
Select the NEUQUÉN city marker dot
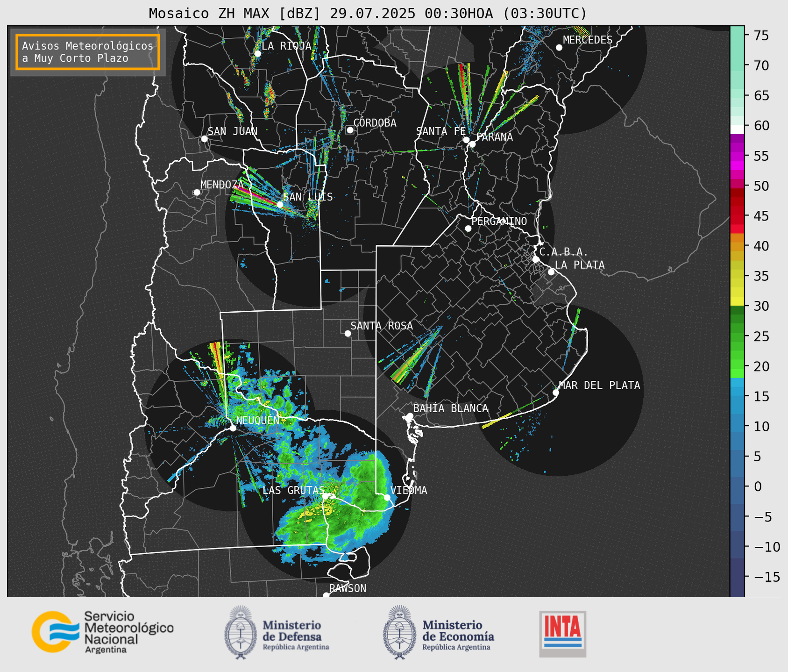[233, 428]
